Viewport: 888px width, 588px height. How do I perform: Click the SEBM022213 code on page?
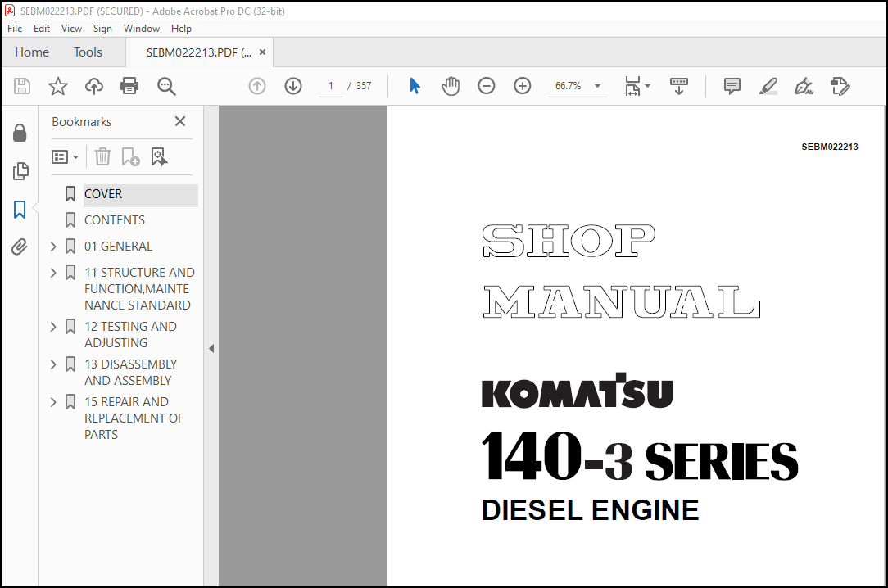830,147
